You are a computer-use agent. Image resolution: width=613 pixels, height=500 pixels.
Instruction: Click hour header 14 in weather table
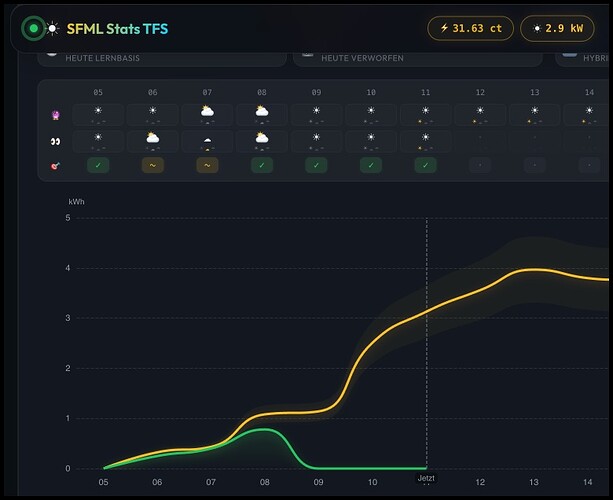pos(589,92)
